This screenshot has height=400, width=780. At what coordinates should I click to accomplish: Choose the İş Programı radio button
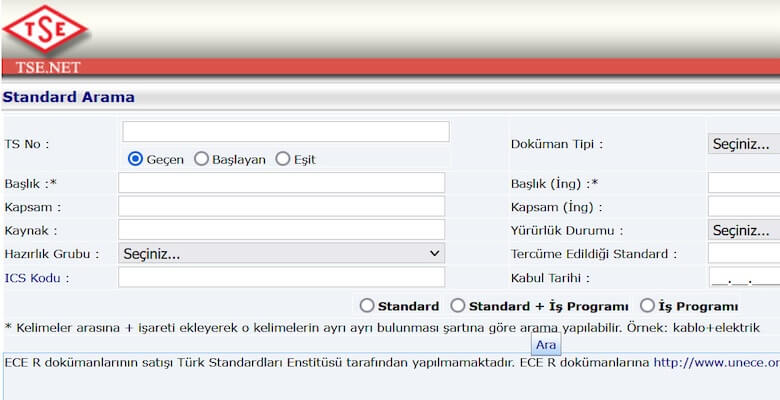[647, 306]
